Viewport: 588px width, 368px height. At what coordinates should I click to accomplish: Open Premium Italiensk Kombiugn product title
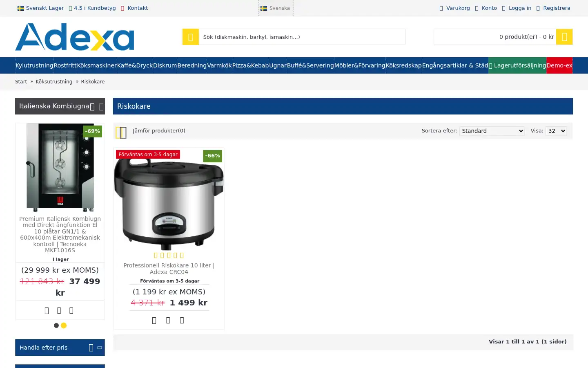tap(60, 234)
